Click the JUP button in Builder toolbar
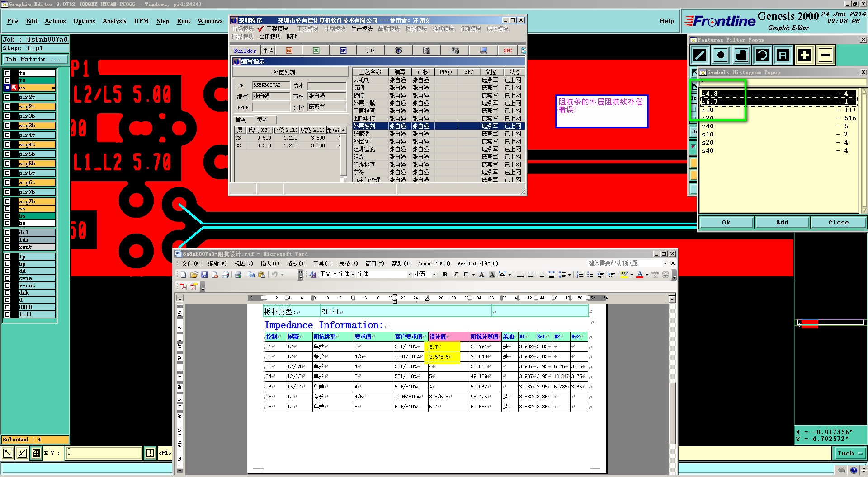Screen dimensions: 868x477 coord(370,51)
